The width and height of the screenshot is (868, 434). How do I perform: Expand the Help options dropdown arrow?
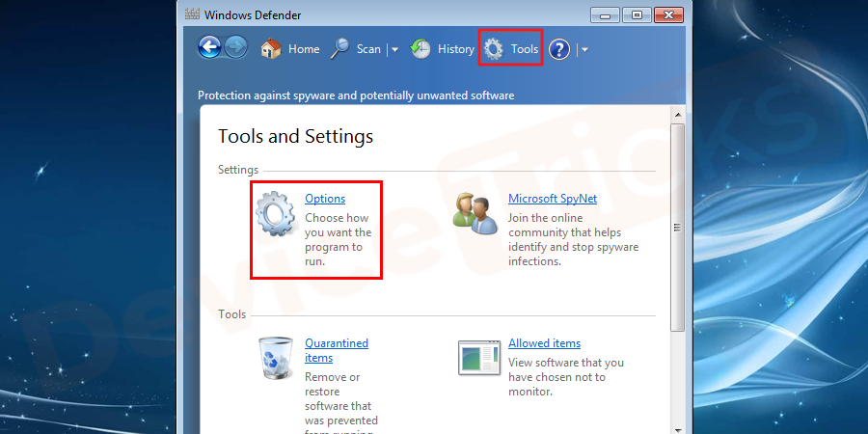click(584, 50)
